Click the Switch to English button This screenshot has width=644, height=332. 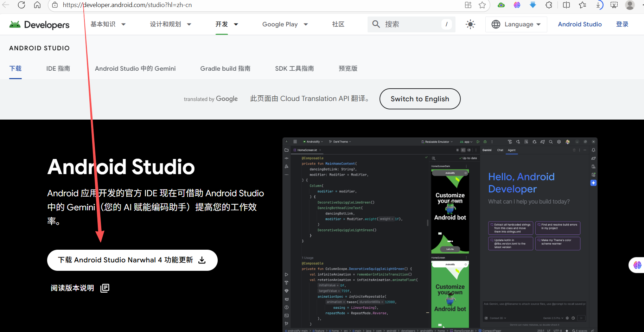420,99
